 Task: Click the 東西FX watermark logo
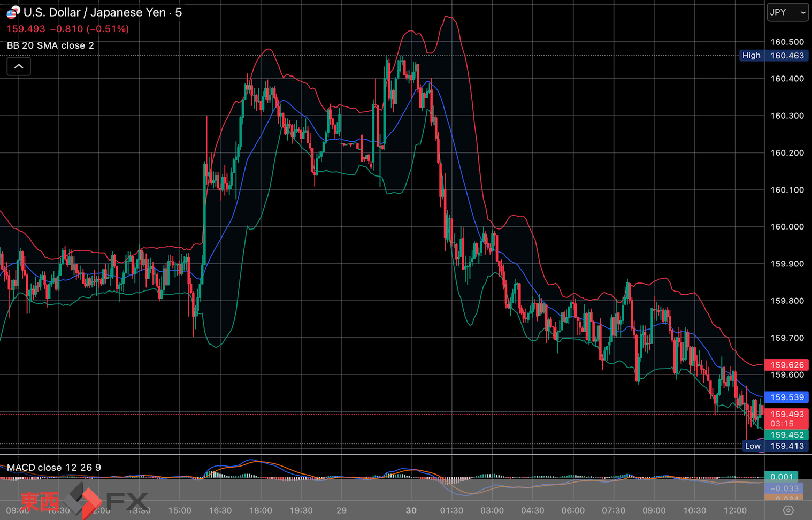tap(83, 501)
